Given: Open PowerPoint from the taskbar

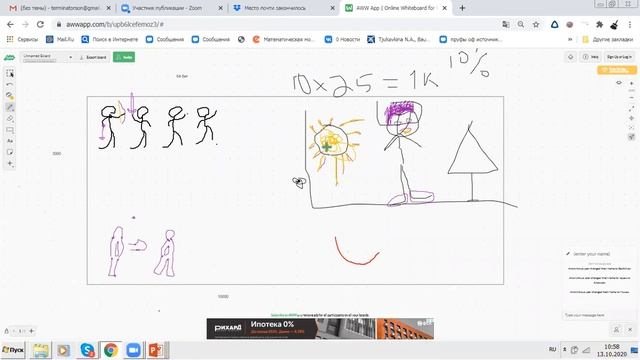Looking at the screenshot, I should [x=156, y=350].
